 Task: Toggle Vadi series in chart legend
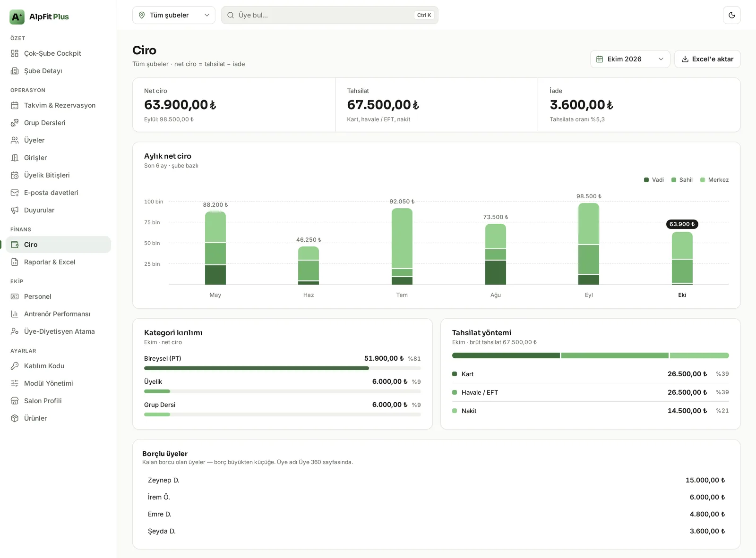[x=654, y=180]
